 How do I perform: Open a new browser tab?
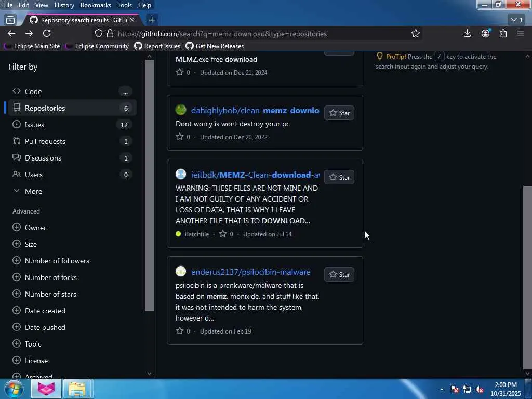(152, 20)
